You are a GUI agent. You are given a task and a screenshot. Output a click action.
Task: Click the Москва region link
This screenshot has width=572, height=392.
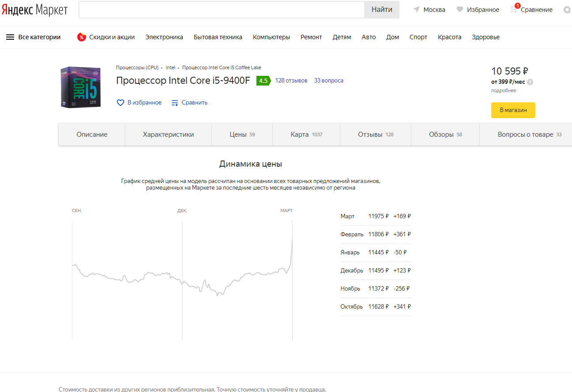coord(434,10)
